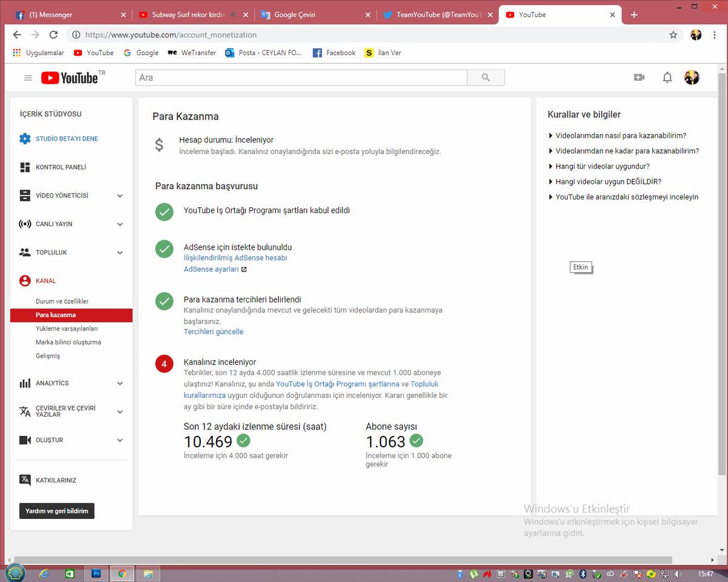Expand the Oluştur section chevron

[120, 440]
